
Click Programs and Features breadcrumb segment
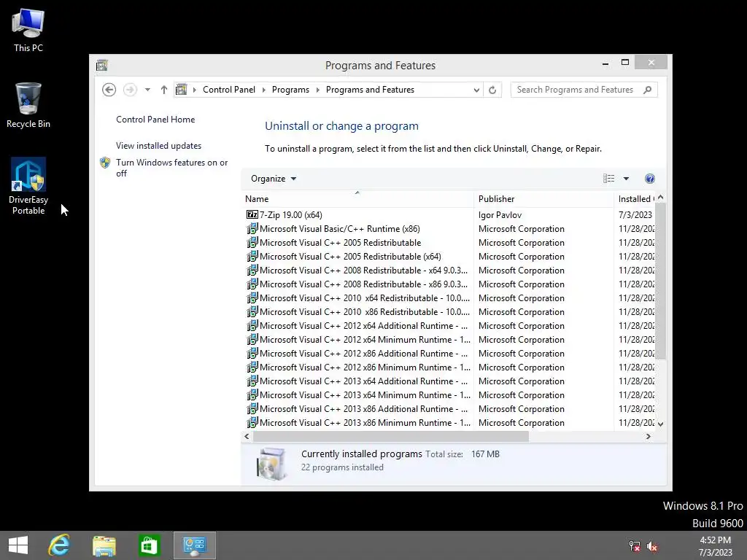click(x=370, y=90)
